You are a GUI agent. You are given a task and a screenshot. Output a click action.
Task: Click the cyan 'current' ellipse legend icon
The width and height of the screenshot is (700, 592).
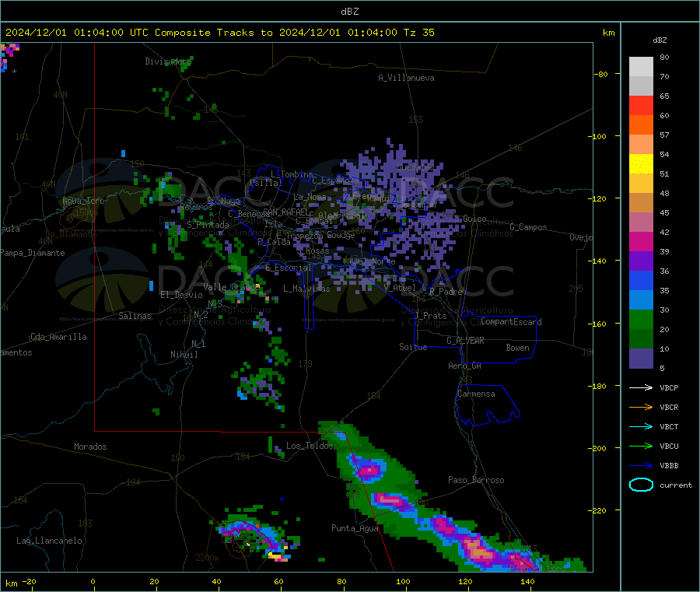click(x=641, y=485)
